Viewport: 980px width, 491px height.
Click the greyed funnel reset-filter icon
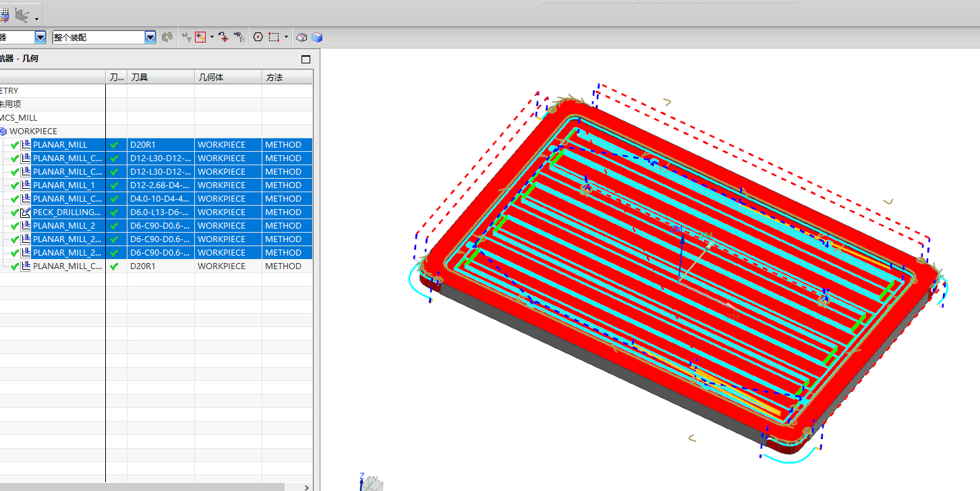[187, 37]
